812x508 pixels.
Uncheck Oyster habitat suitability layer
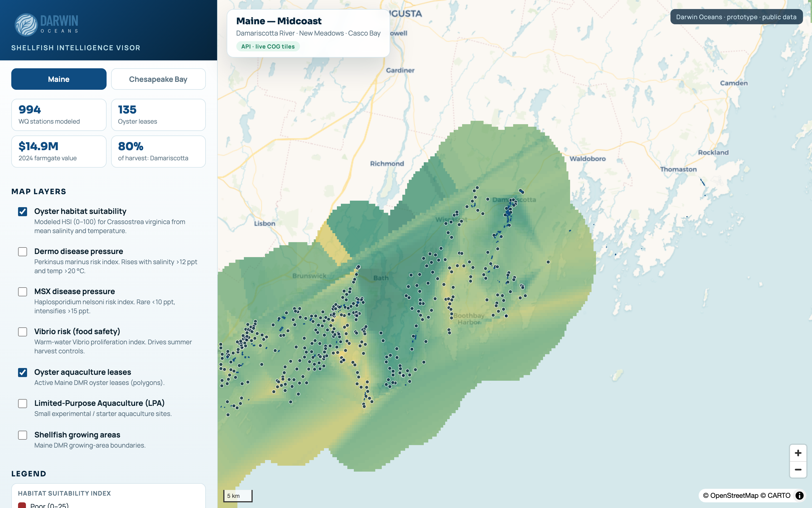point(23,212)
